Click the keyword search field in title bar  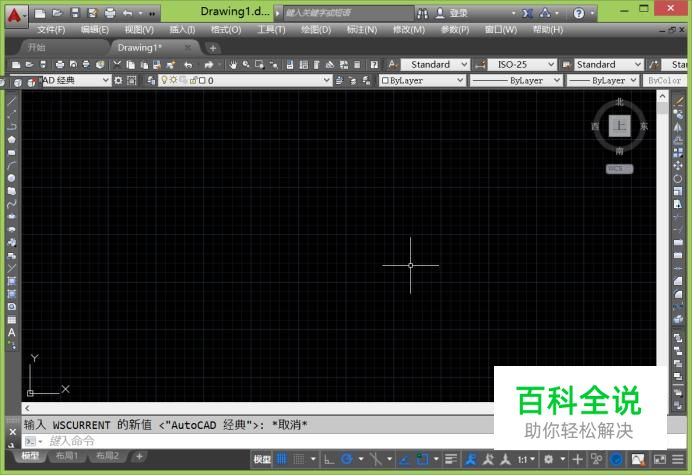click(349, 13)
